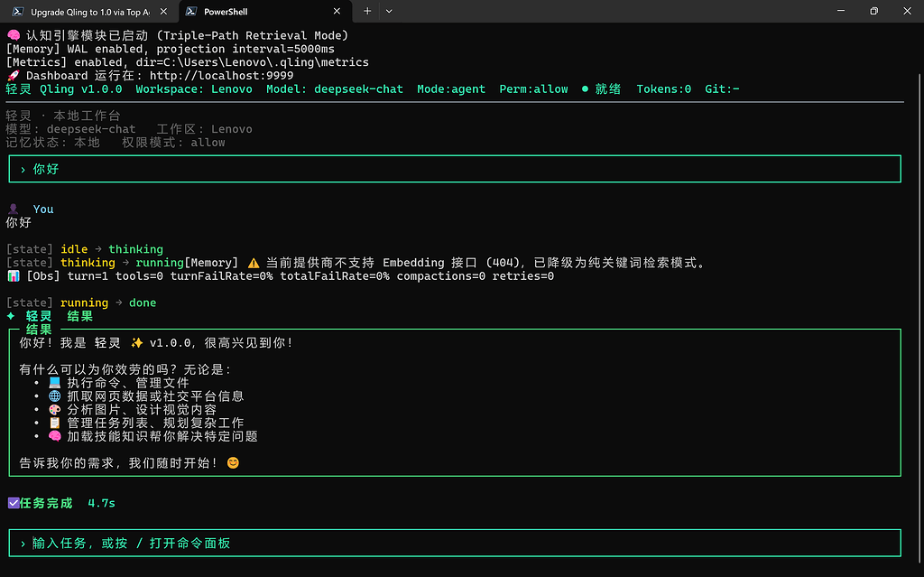The image size is (924, 577).
Task: Click the 权限模式: allow text
Action: pyautogui.click(x=173, y=142)
